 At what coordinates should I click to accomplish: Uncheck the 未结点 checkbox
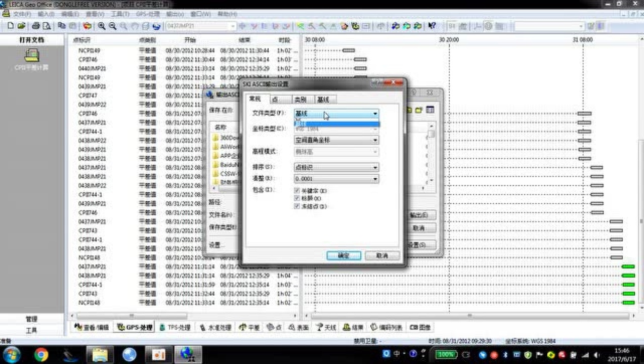(x=297, y=206)
